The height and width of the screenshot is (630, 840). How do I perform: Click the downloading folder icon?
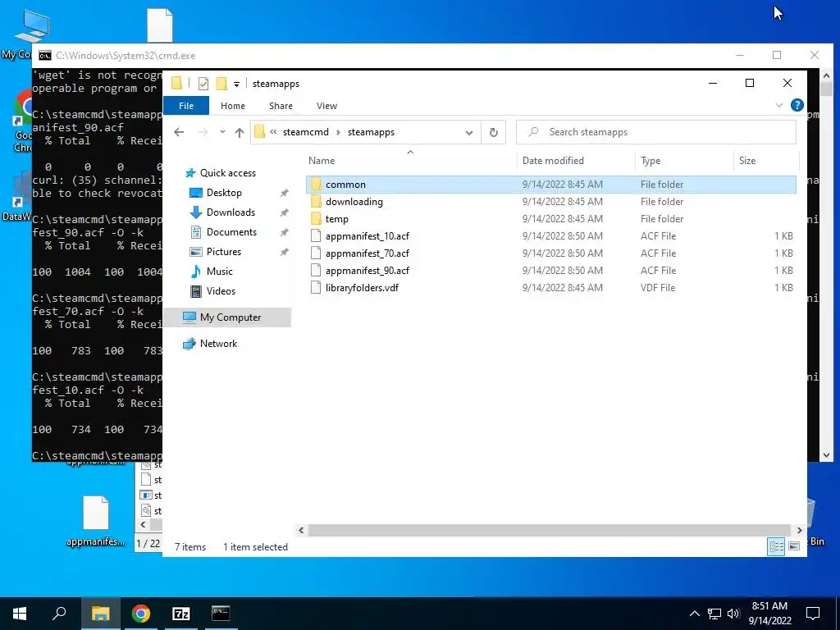(316, 202)
